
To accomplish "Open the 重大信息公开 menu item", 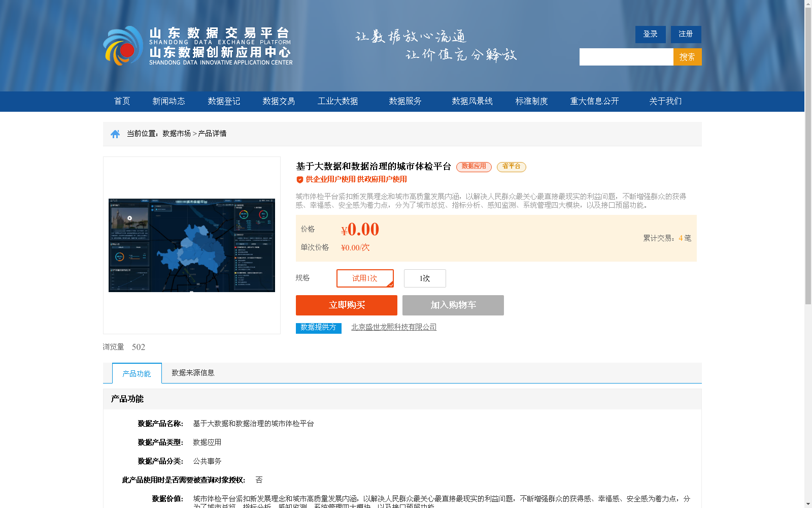I will [x=594, y=101].
